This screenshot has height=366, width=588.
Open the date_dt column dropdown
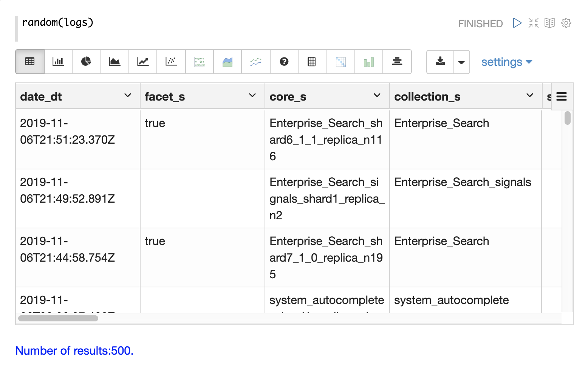pyautogui.click(x=128, y=96)
